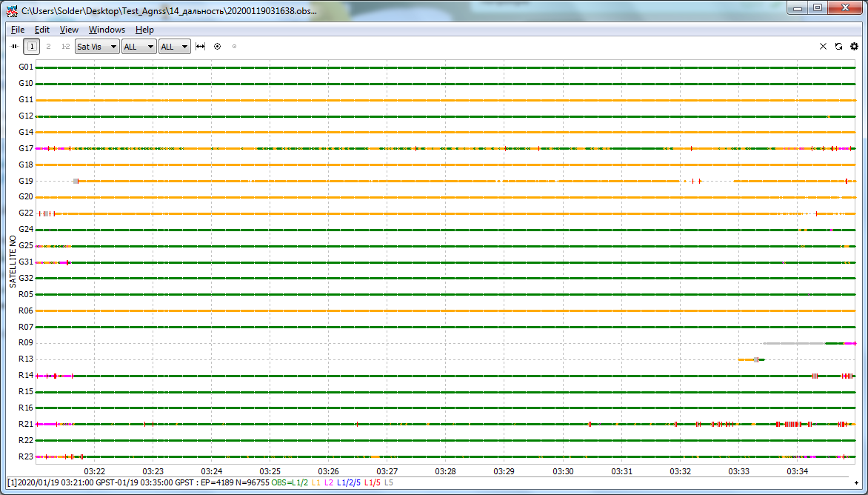Click the G11 satellite label

click(x=26, y=99)
